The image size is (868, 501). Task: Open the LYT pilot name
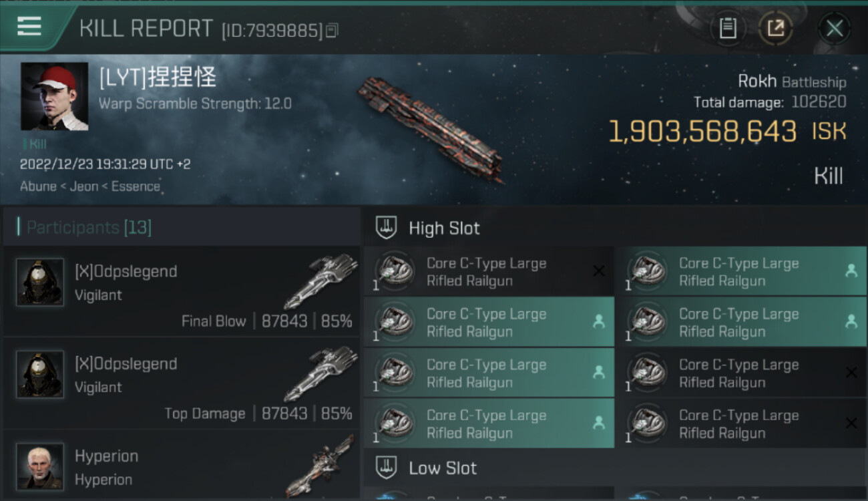(x=158, y=77)
